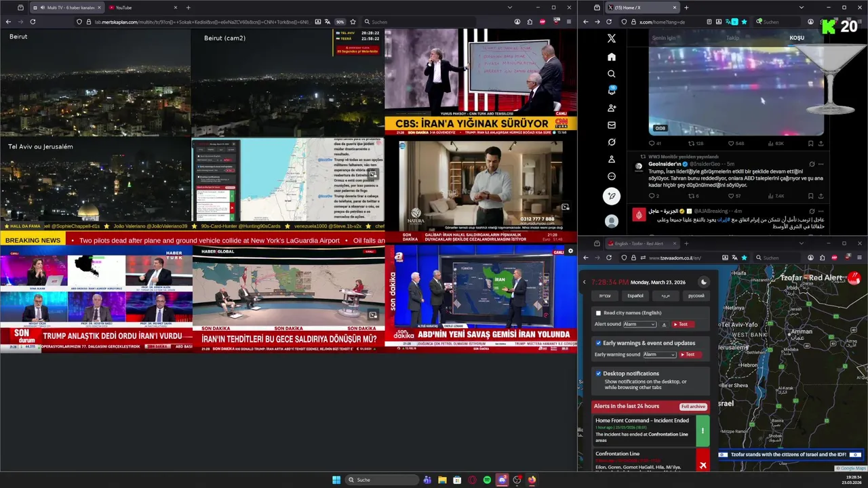This screenshot has height=488, width=868.
Task: Open File Explorer from the taskbar
Action: pos(442,480)
